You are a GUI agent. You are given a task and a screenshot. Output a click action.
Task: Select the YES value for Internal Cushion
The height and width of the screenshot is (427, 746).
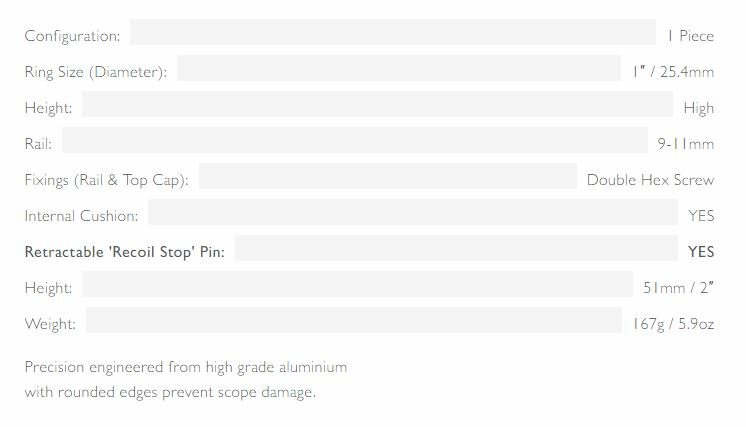coord(701,216)
